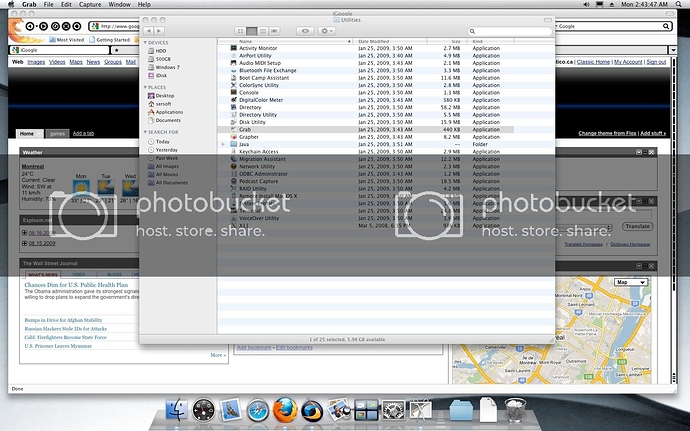Screen dimensions: 690x431
Task: Click the Firefox URL address field
Action: (114, 26)
